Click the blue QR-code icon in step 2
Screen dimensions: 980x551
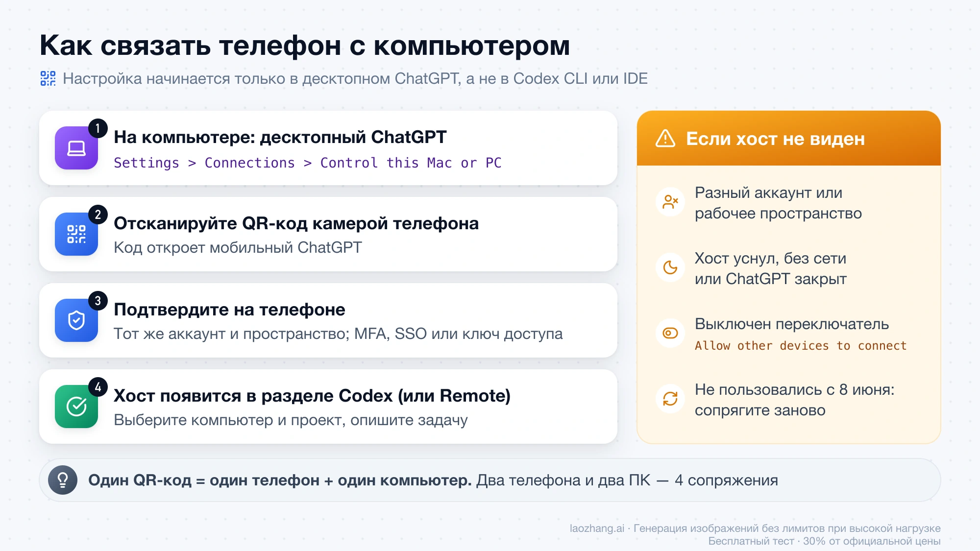(x=76, y=234)
